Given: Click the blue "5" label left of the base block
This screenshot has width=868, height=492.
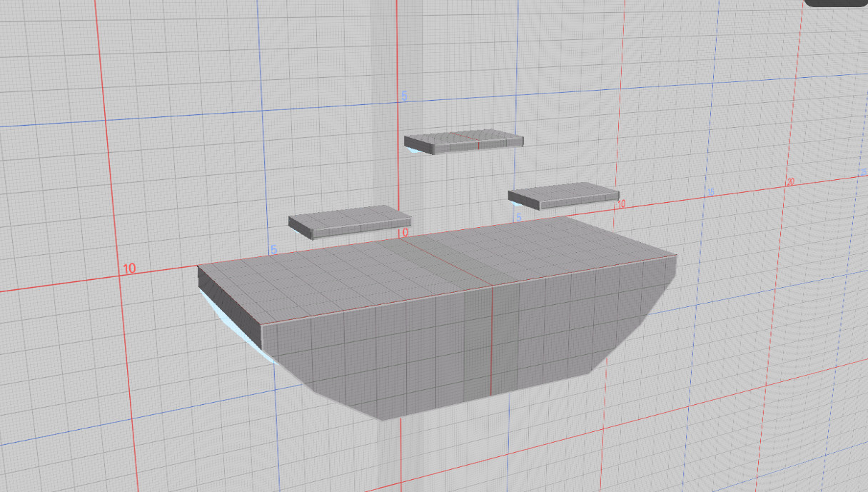Looking at the screenshot, I should click(x=273, y=250).
